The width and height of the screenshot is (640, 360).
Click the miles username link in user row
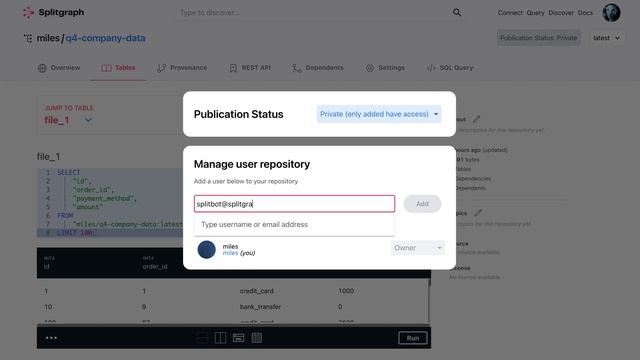[x=230, y=253]
